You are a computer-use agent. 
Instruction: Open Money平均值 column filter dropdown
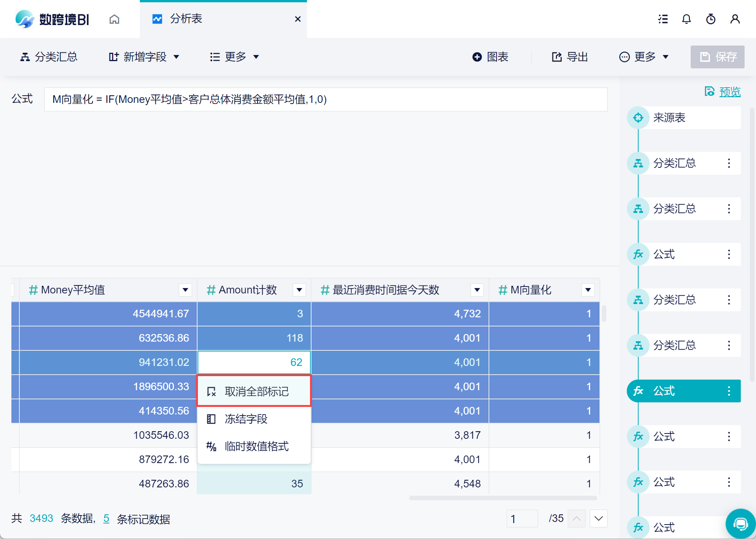(185, 290)
